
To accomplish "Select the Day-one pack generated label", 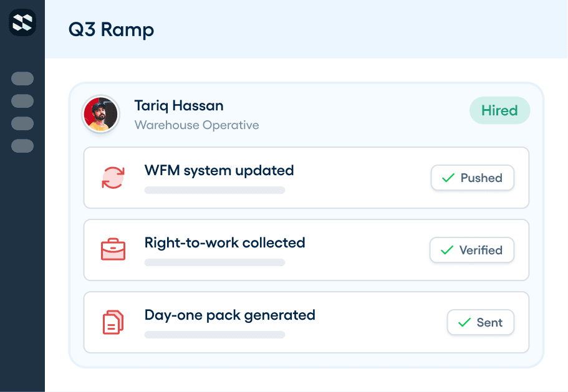I will (x=230, y=315).
